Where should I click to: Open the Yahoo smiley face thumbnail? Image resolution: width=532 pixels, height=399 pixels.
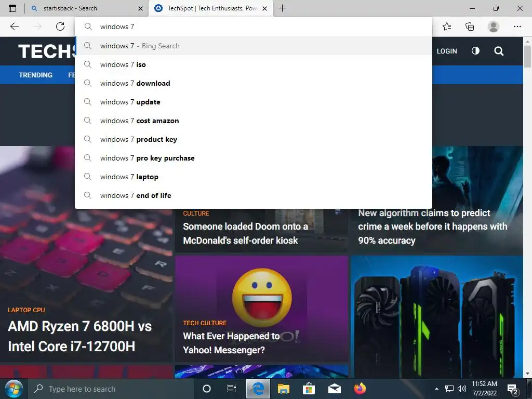pyautogui.click(x=262, y=298)
